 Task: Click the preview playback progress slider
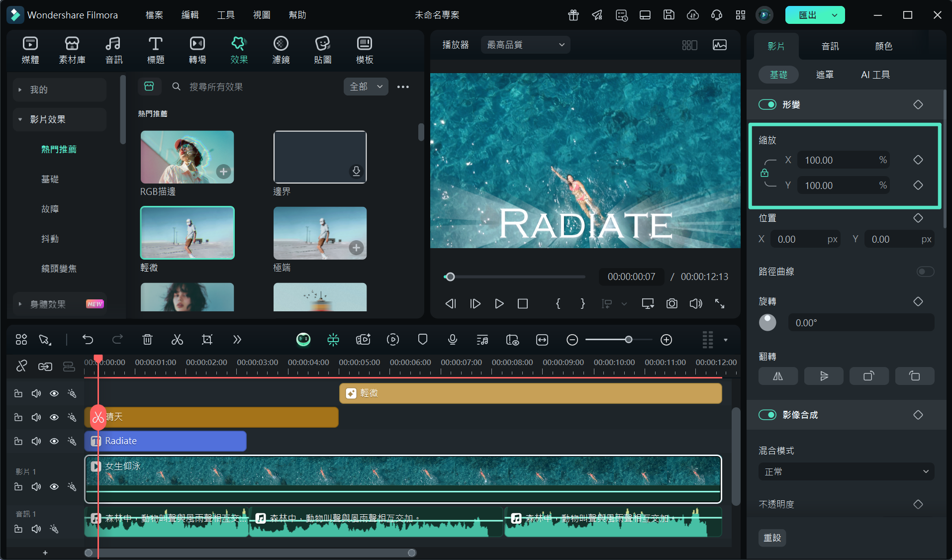coord(515,277)
